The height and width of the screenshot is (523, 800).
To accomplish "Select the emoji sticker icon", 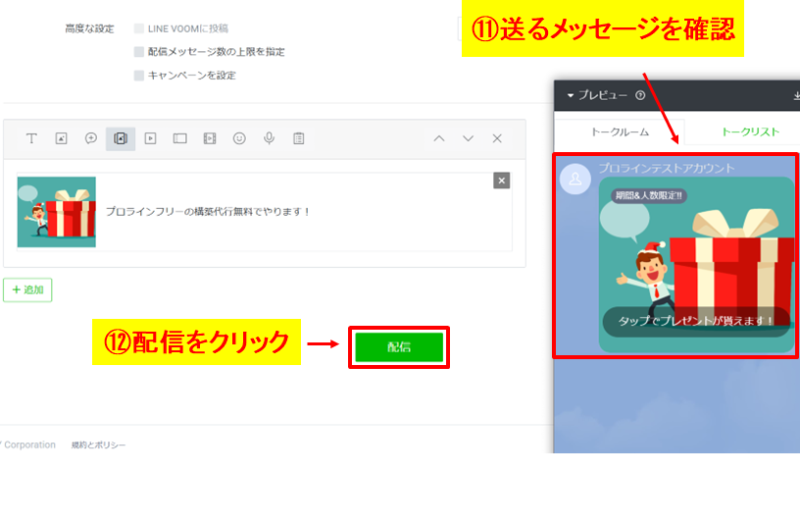I will click(x=239, y=138).
